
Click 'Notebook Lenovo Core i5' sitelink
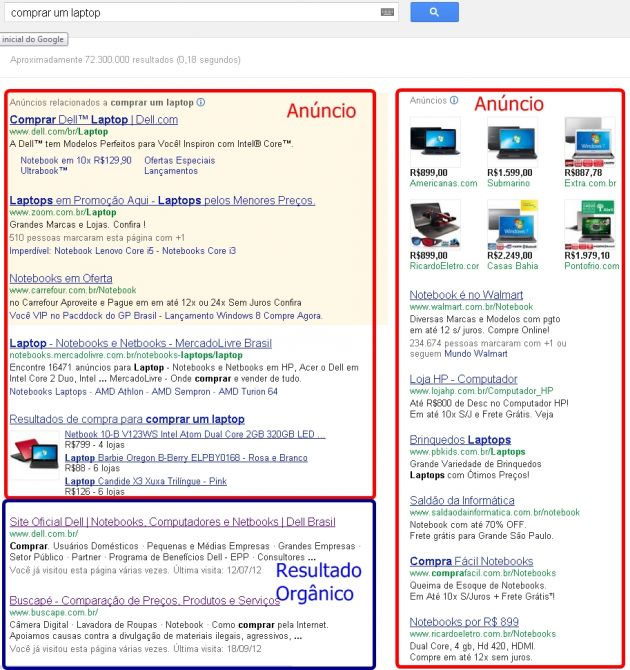[x=104, y=251]
